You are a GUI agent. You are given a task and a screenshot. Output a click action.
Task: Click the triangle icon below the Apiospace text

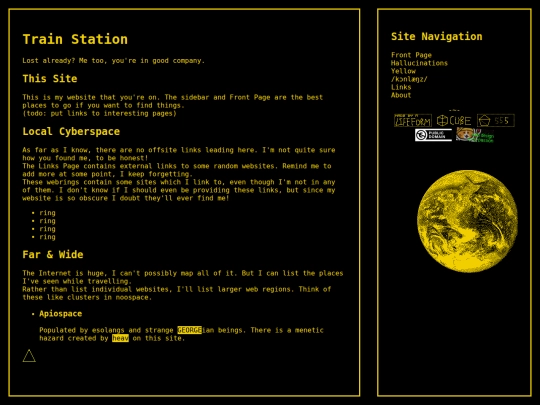(x=29, y=356)
